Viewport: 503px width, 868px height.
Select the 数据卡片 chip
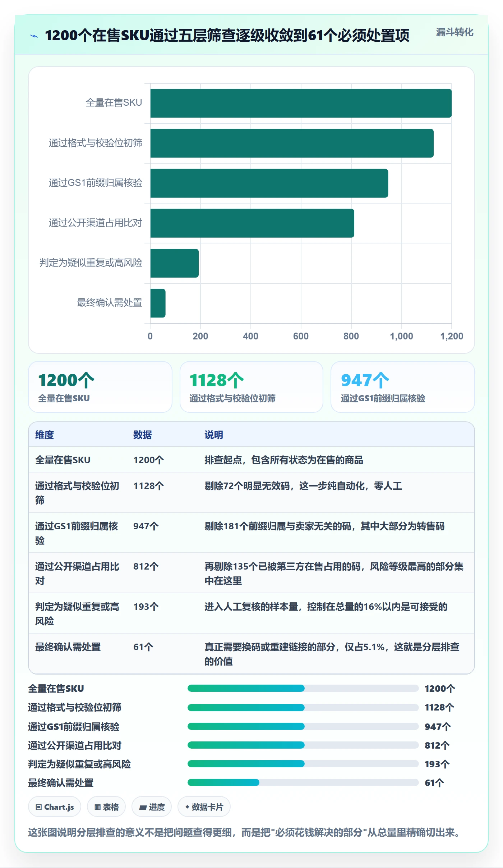204,807
